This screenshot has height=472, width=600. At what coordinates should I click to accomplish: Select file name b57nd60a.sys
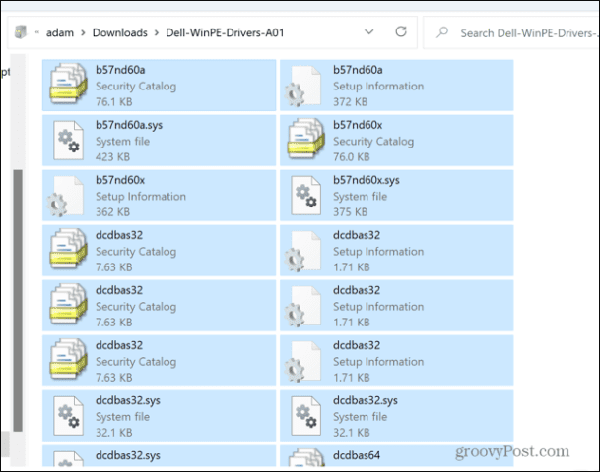129,125
